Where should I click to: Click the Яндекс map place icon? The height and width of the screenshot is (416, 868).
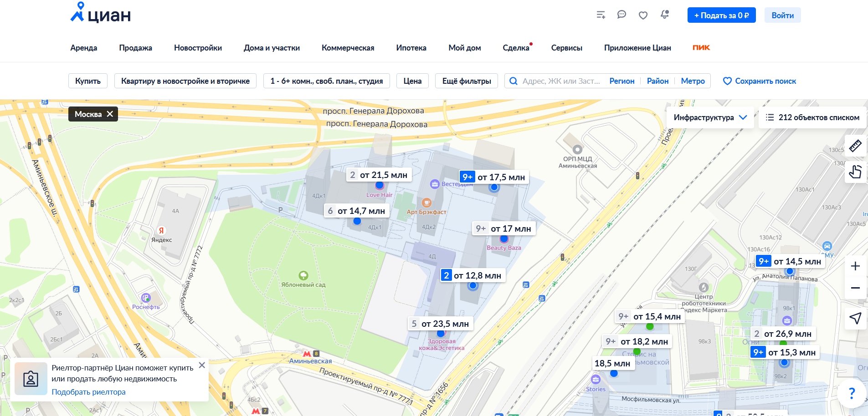tap(161, 230)
